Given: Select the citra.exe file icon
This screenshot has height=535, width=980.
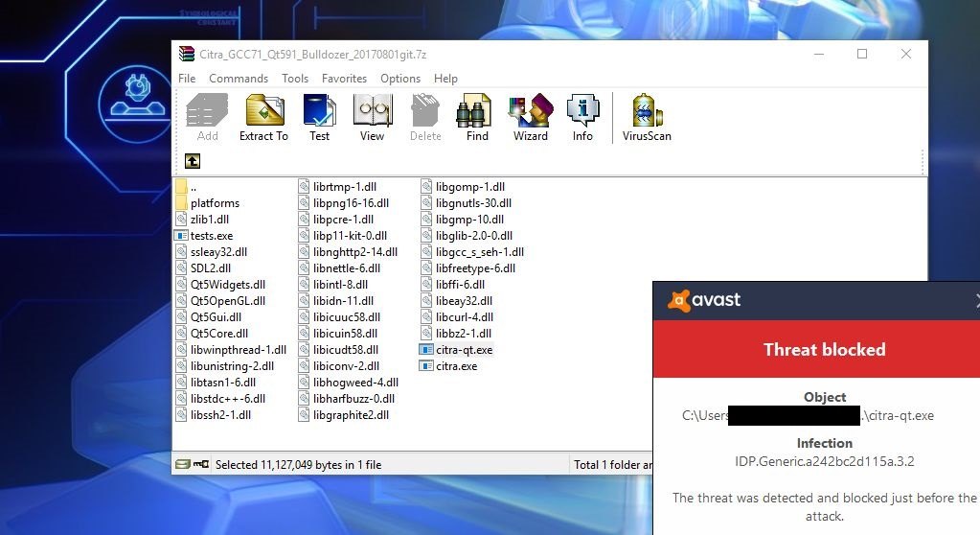Looking at the screenshot, I should tap(426, 366).
